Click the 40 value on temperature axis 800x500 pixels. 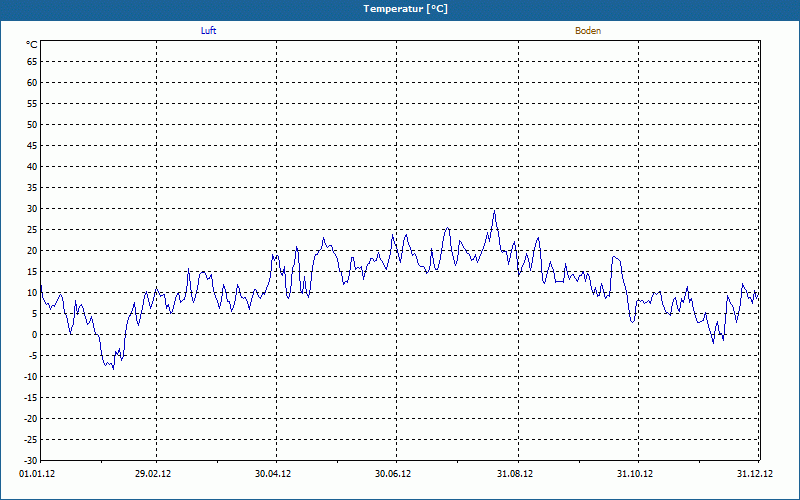click(x=32, y=167)
